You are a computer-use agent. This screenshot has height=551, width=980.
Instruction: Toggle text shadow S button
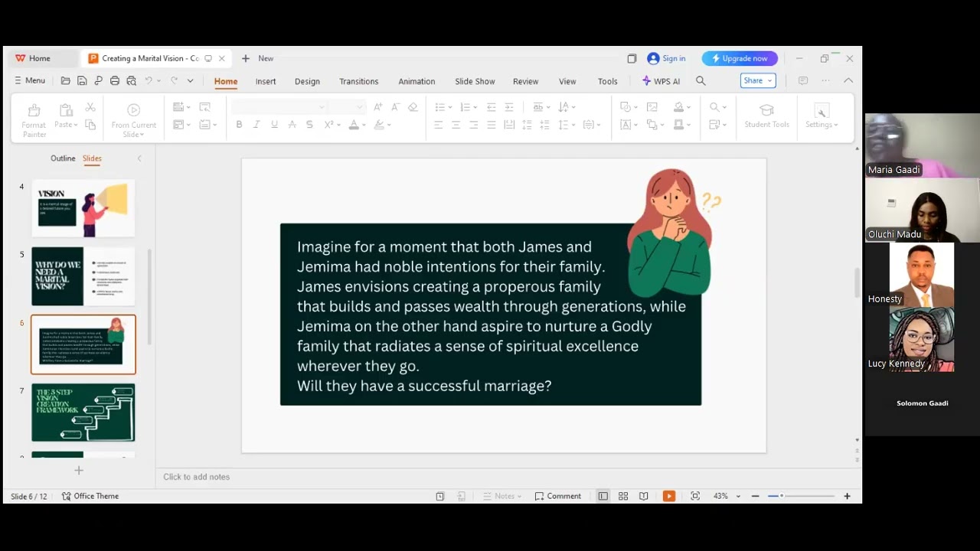tap(309, 125)
